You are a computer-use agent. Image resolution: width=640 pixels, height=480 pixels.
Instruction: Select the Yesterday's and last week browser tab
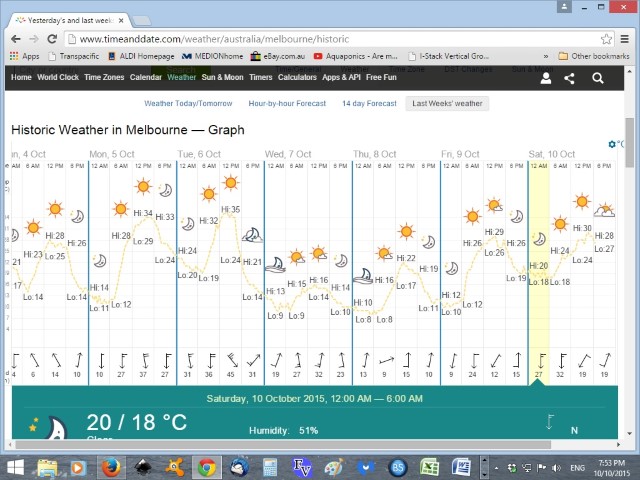tap(69, 20)
